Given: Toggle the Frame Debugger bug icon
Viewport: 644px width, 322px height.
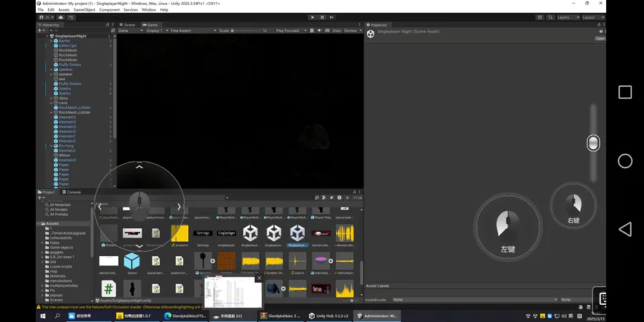Looking at the screenshot, I should pos(312,30).
